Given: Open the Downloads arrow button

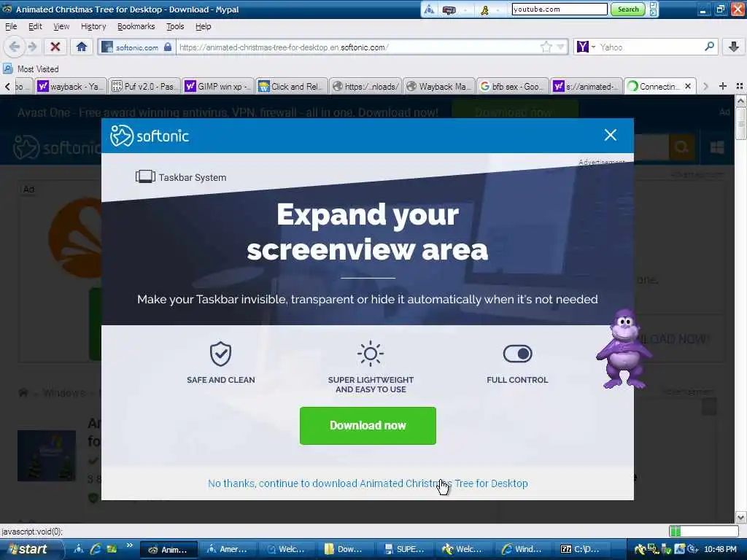Looking at the screenshot, I should coord(733,47).
